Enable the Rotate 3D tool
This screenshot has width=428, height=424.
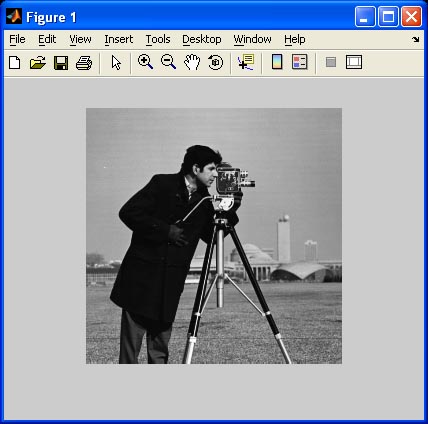(215, 62)
